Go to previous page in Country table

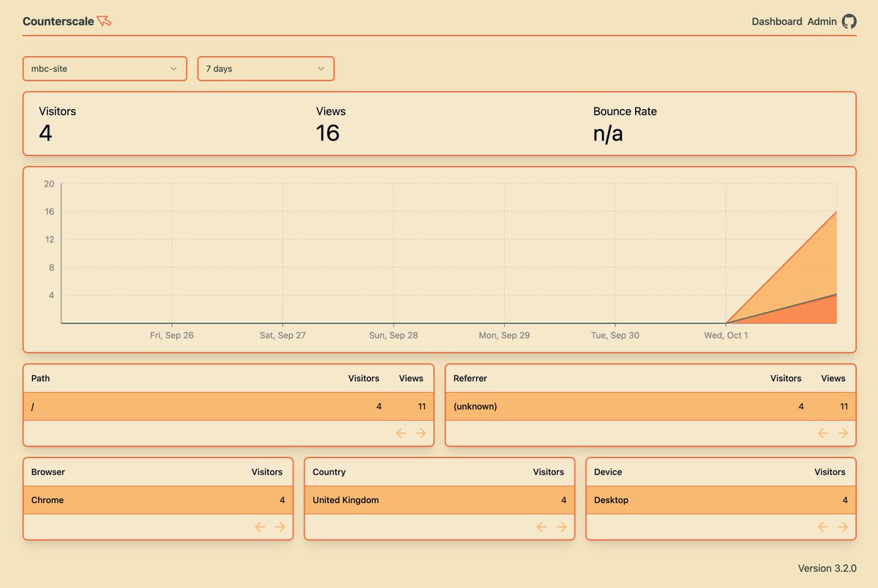[x=542, y=527]
